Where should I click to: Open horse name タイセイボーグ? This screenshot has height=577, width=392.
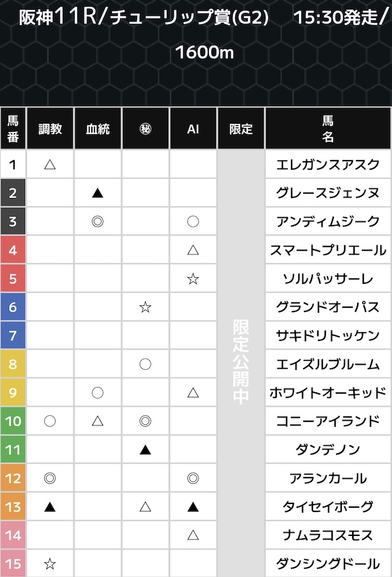pyautogui.click(x=328, y=506)
